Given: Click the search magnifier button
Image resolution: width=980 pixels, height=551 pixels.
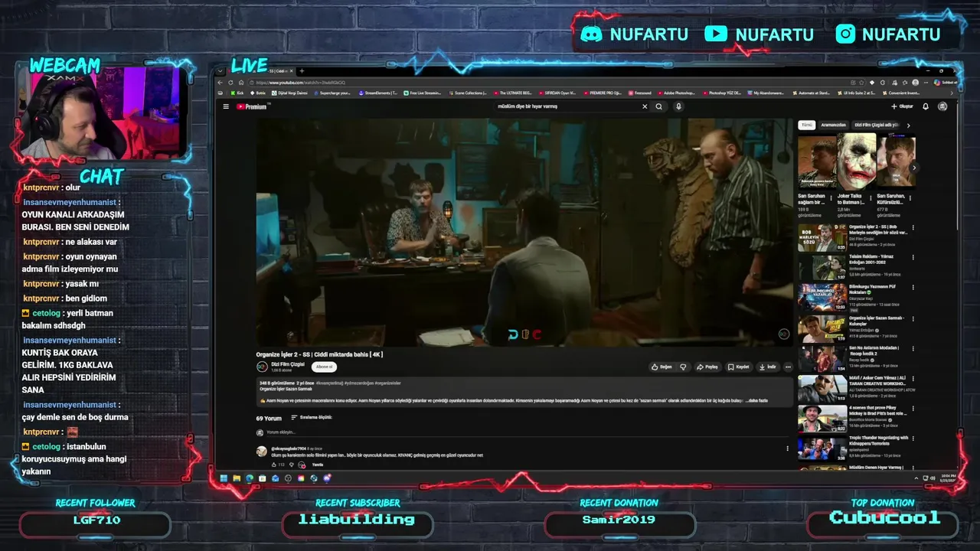Looking at the screenshot, I should [658, 106].
